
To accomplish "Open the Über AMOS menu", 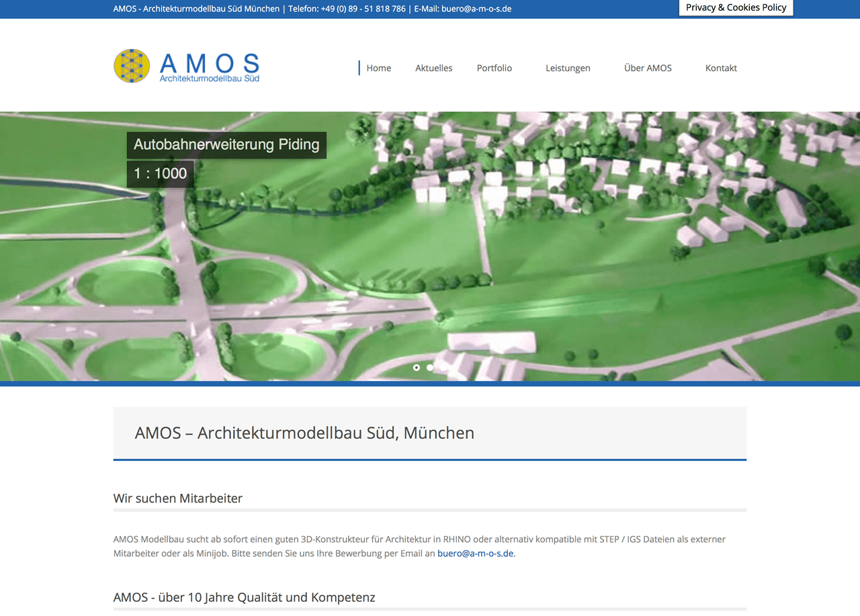I will tap(648, 68).
